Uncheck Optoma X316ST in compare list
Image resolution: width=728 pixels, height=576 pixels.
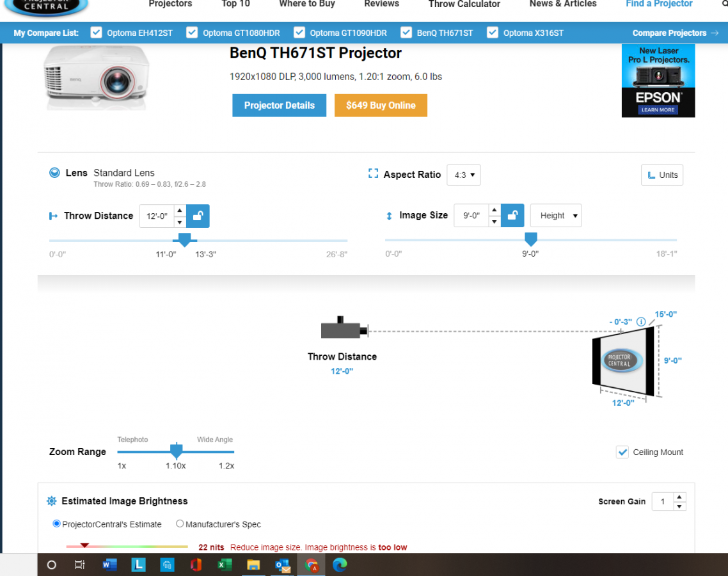493,33
